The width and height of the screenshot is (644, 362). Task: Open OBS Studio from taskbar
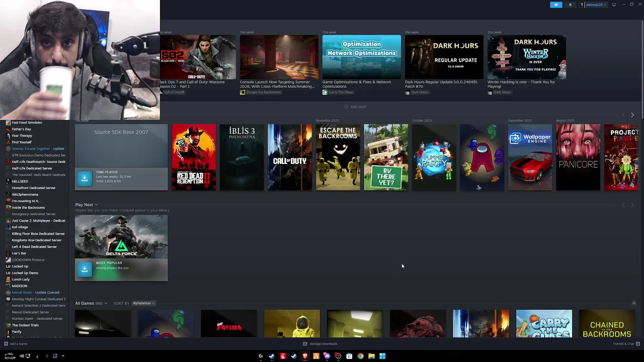tap(338, 356)
